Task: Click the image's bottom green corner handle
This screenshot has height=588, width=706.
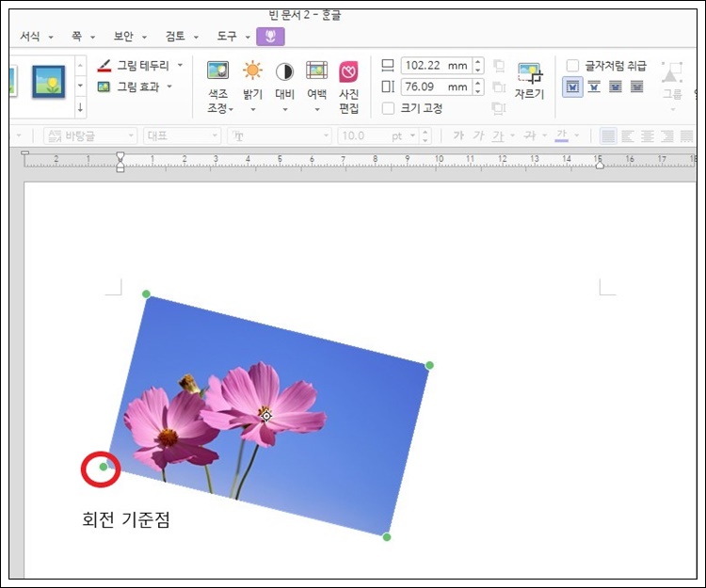Action: (x=386, y=537)
